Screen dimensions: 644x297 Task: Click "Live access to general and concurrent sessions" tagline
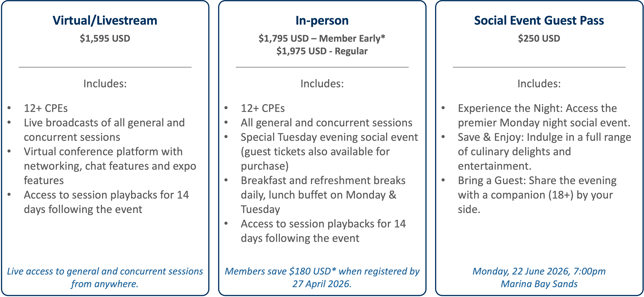pyautogui.click(x=105, y=271)
